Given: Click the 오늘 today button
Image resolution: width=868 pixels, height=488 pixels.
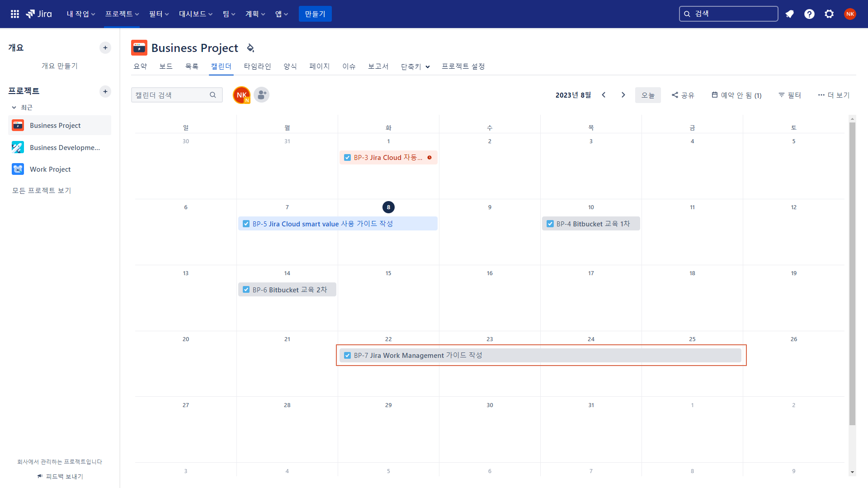Looking at the screenshot, I should [x=648, y=95].
